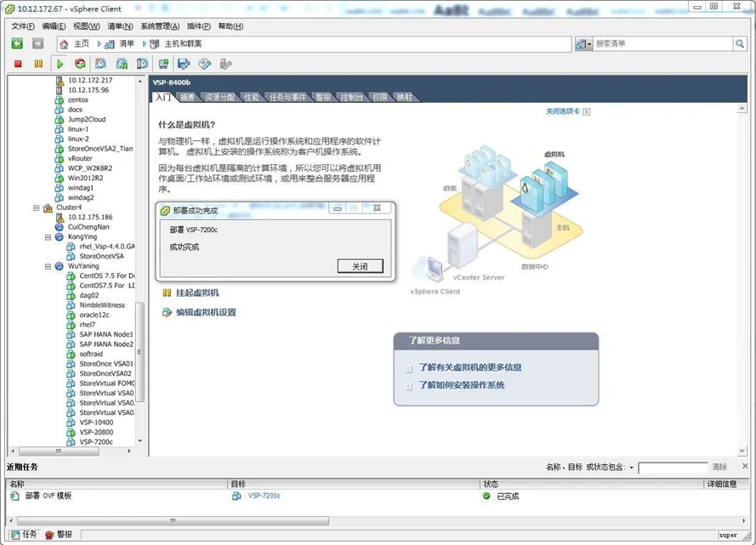756x545 pixels.
Task: Open the 视图(W) menu
Action: (86, 26)
